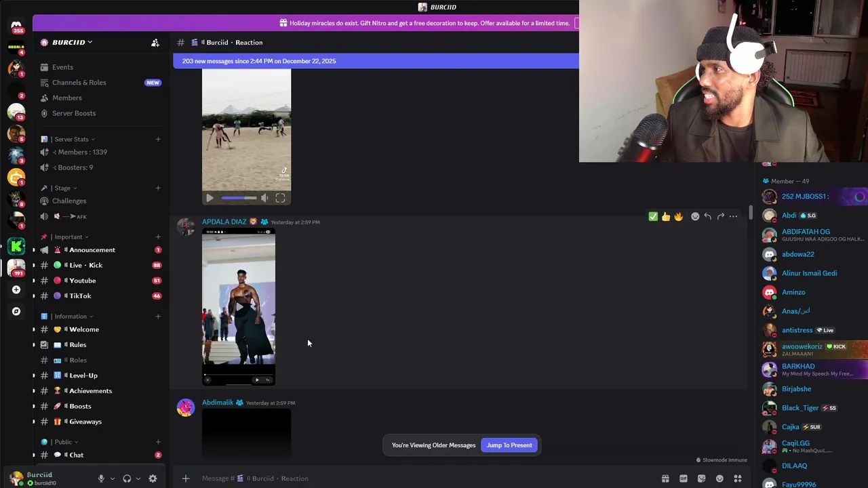Open gift Nitro icon in message bar
The width and height of the screenshot is (868, 488).
click(665, 479)
